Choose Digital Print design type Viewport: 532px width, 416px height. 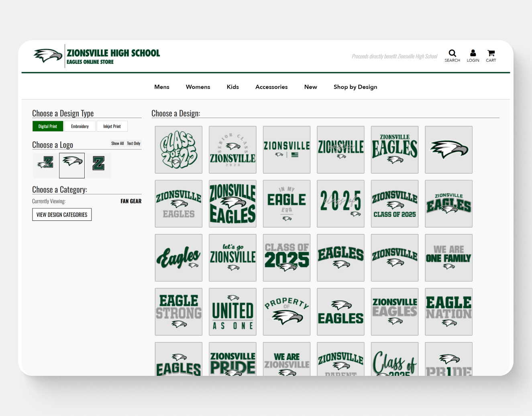click(x=48, y=126)
